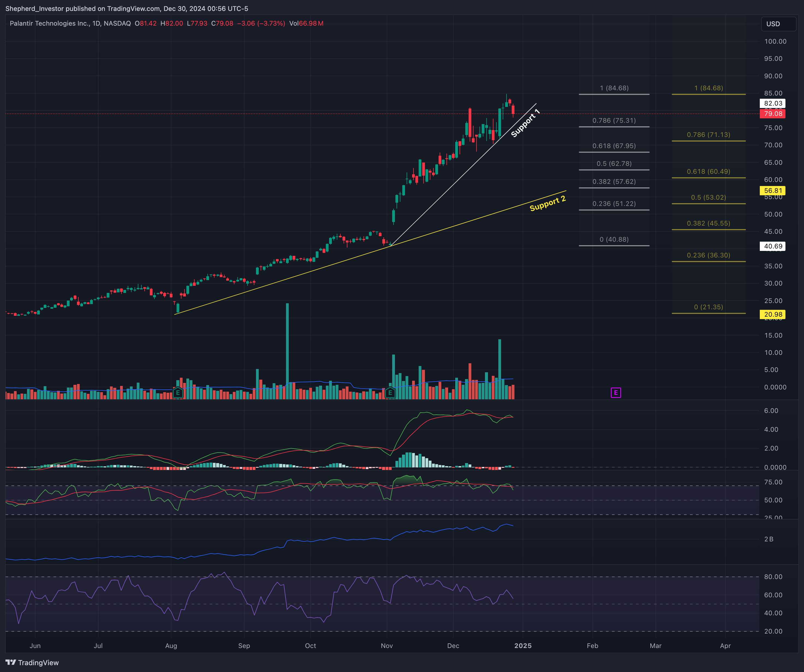Click the Fibonacci level '0.618 (60.49)'
This screenshot has width=804, height=672.
[708, 172]
